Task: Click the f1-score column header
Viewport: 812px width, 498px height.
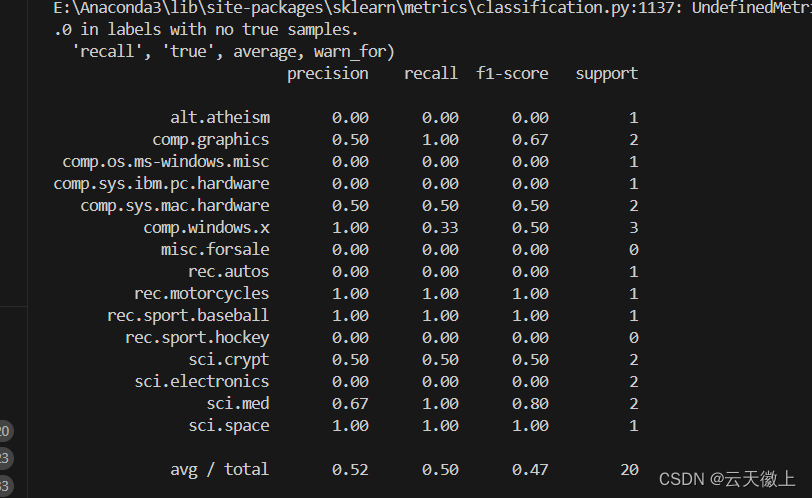Action: click(512, 73)
